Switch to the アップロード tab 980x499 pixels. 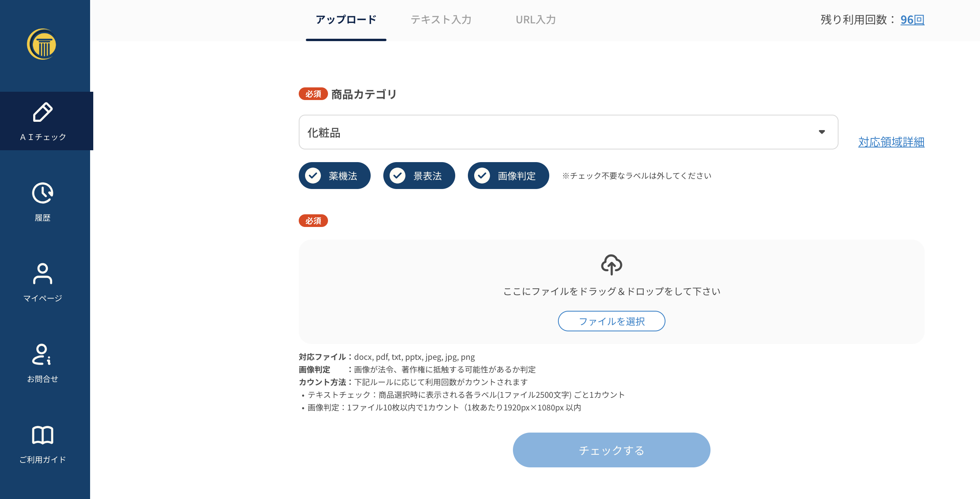click(x=346, y=20)
